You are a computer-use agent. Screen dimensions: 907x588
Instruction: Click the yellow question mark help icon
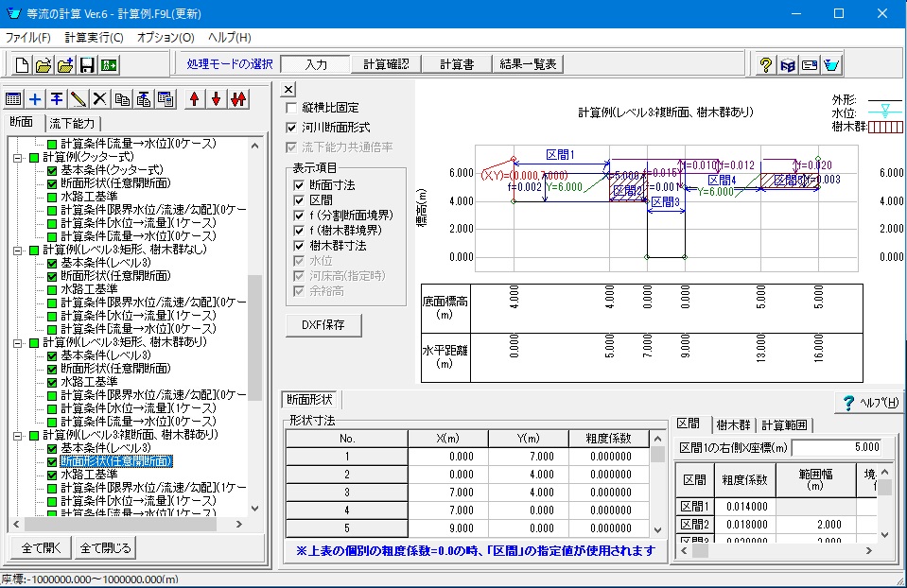(767, 65)
